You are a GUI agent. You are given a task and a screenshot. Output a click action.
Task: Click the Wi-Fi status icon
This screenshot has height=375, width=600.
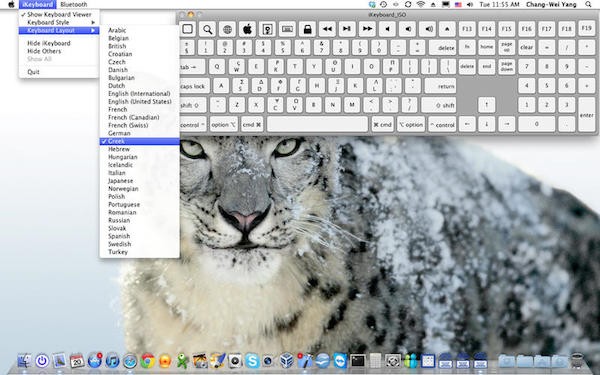(x=421, y=4)
